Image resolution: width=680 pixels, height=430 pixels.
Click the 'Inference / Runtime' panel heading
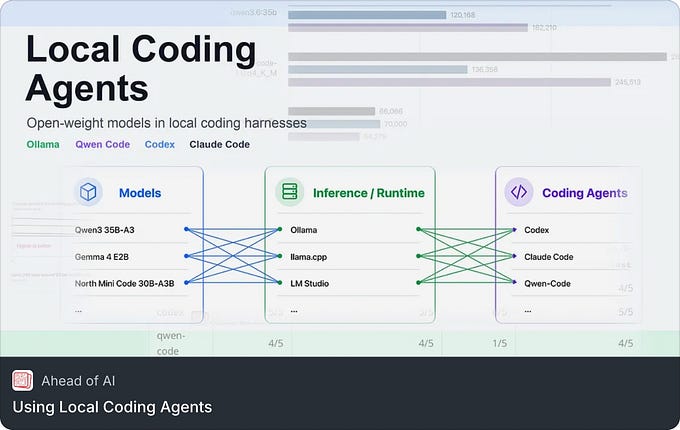(x=369, y=193)
